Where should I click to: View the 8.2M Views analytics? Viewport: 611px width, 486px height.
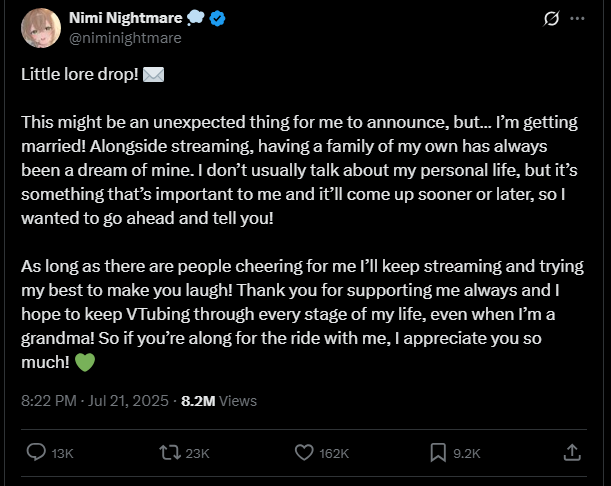point(219,401)
